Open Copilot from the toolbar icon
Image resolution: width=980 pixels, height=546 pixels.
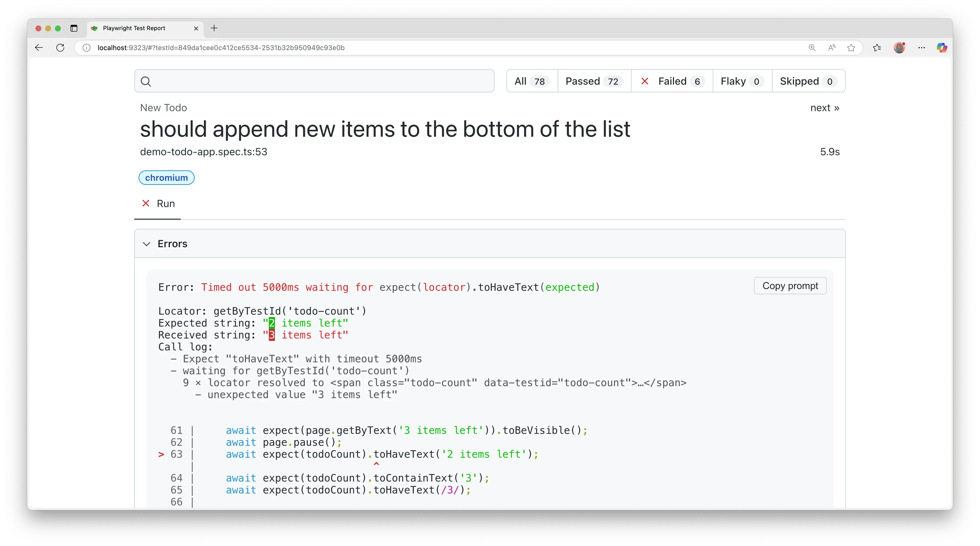tap(942, 48)
